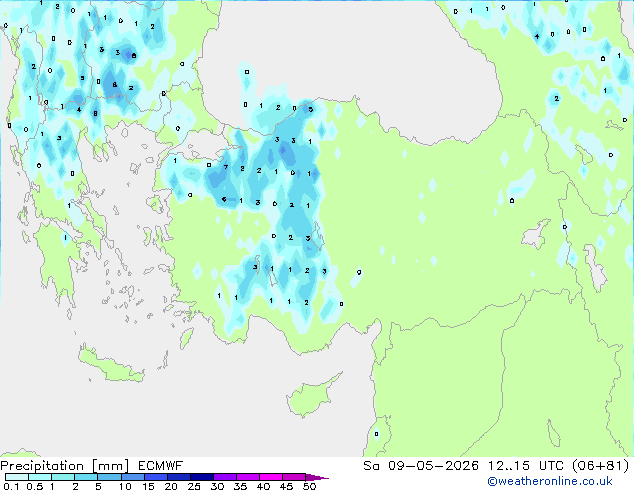Viewport: 634px width, 490px height.
Task: Pick the 45–50 mm legend swatch
Action: (294, 477)
